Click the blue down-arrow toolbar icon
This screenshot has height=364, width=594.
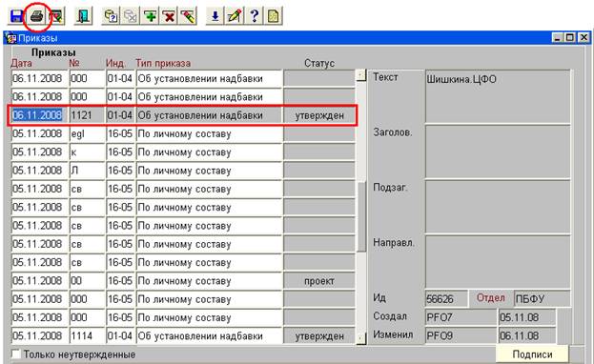[215, 16]
